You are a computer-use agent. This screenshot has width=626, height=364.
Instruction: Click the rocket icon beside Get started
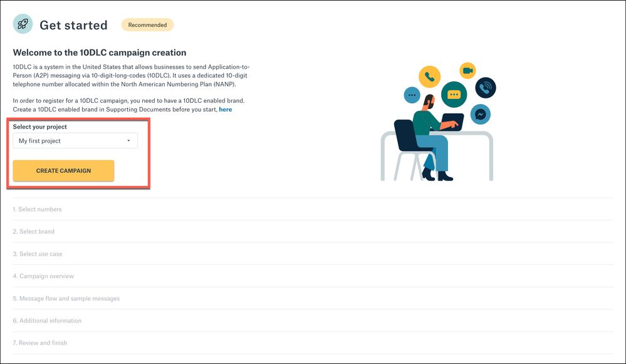click(23, 24)
